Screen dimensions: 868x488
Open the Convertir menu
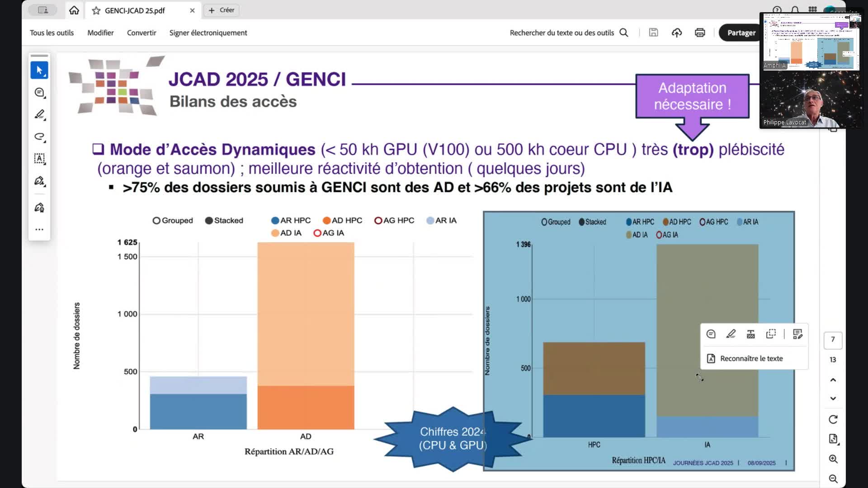142,33
